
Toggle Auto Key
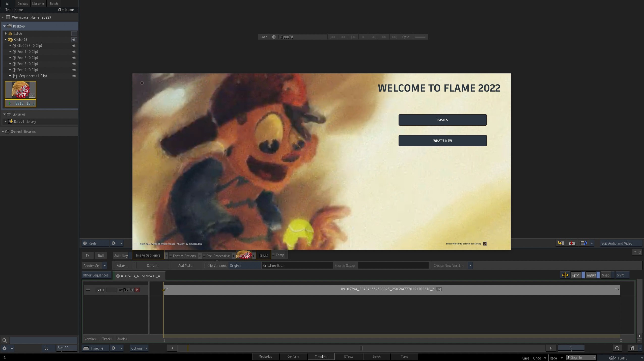122,256
